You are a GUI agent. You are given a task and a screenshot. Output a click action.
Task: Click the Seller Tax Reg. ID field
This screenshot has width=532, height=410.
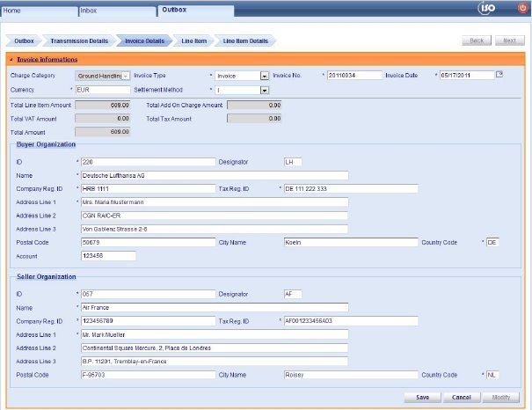pyautogui.click(x=351, y=321)
